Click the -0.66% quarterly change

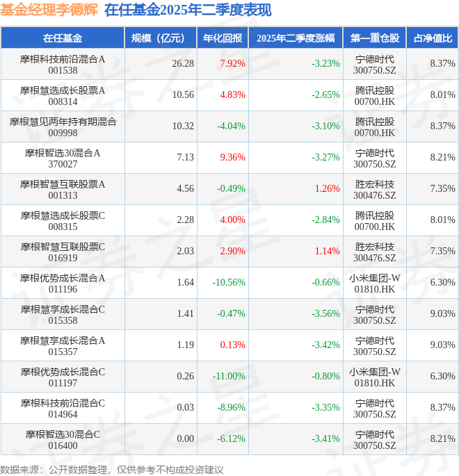coord(325,282)
